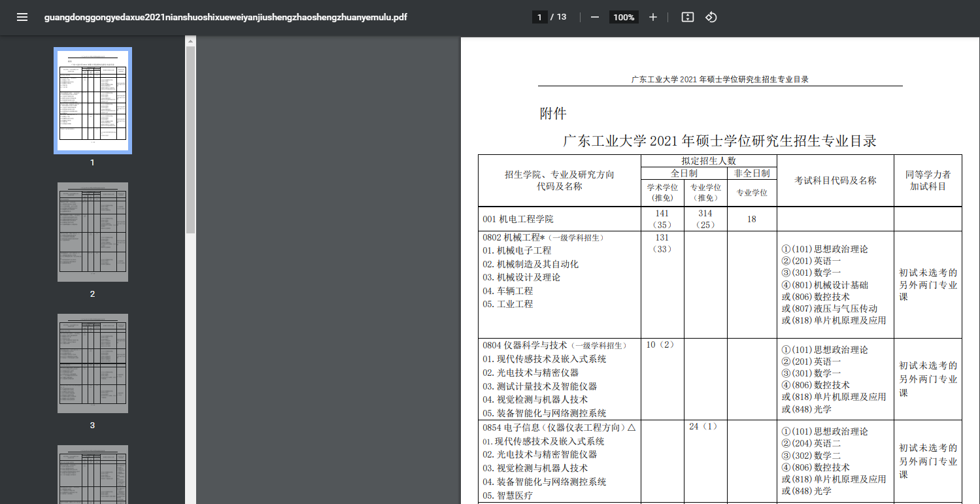Click the document title heading 广东工业大学 2021
This screenshot has height=504, width=980.
tap(719, 141)
